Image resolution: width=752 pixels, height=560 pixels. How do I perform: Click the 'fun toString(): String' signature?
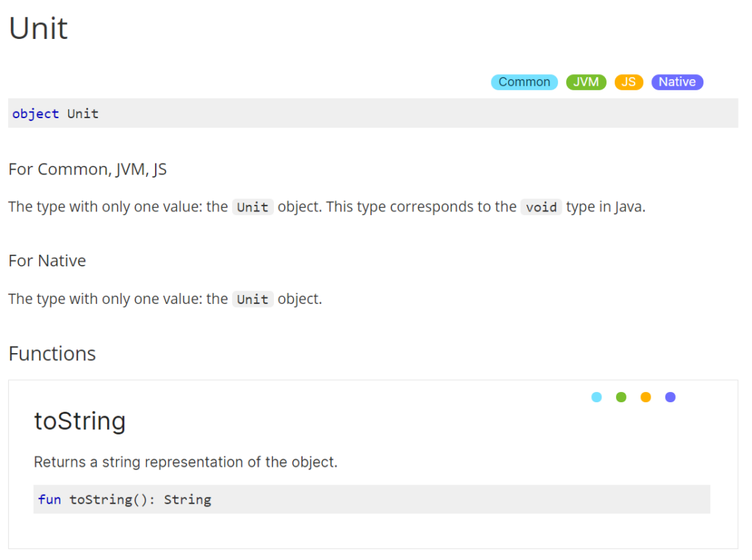pyautogui.click(x=125, y=500)
